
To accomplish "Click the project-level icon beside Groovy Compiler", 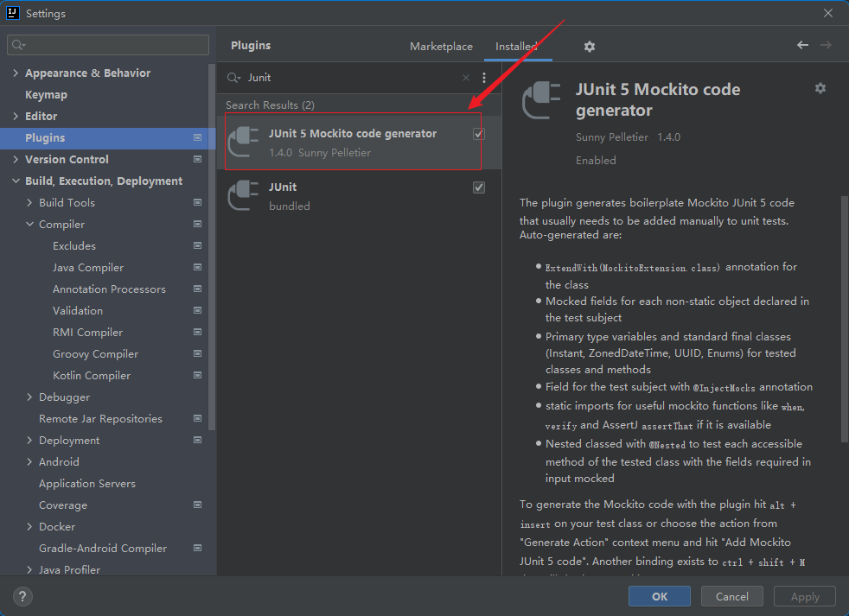I will click(198, 354).
